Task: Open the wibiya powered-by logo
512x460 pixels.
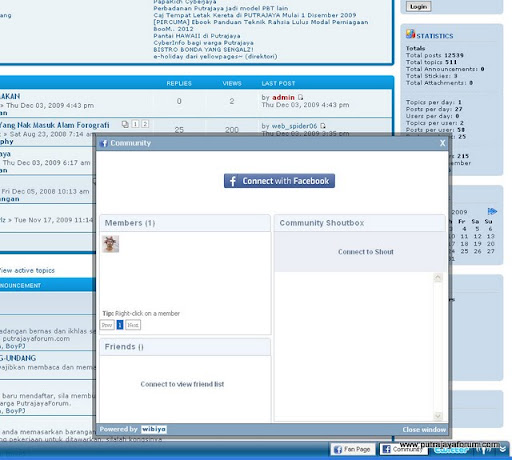Action: (x=154, y=429)
